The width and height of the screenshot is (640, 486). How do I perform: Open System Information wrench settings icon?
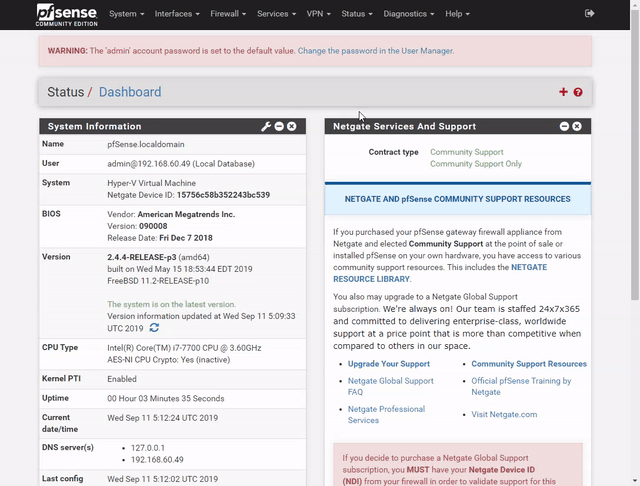click(266, 126)
